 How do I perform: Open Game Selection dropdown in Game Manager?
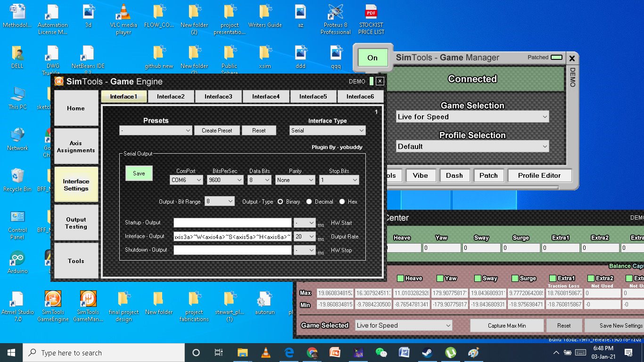472,117
